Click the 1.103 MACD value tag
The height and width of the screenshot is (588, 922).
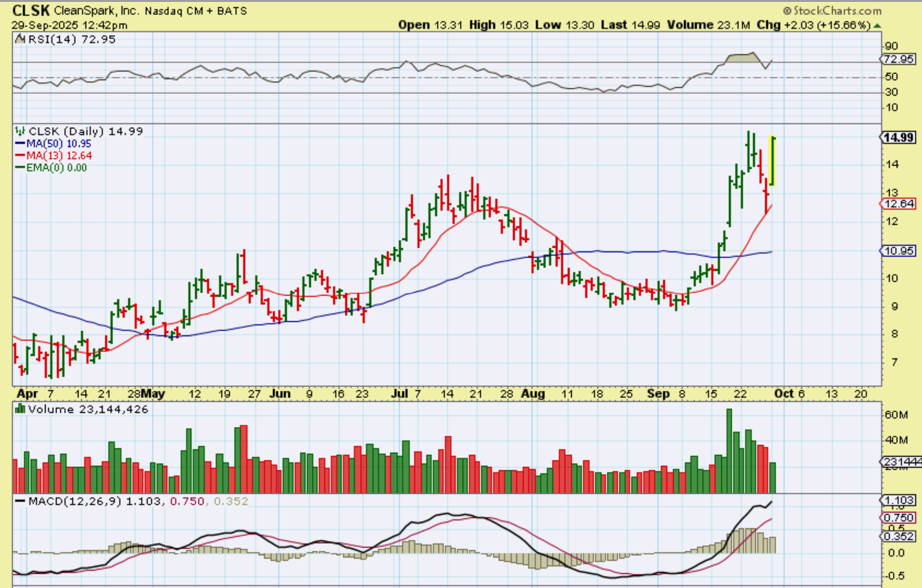click(898, 500)
